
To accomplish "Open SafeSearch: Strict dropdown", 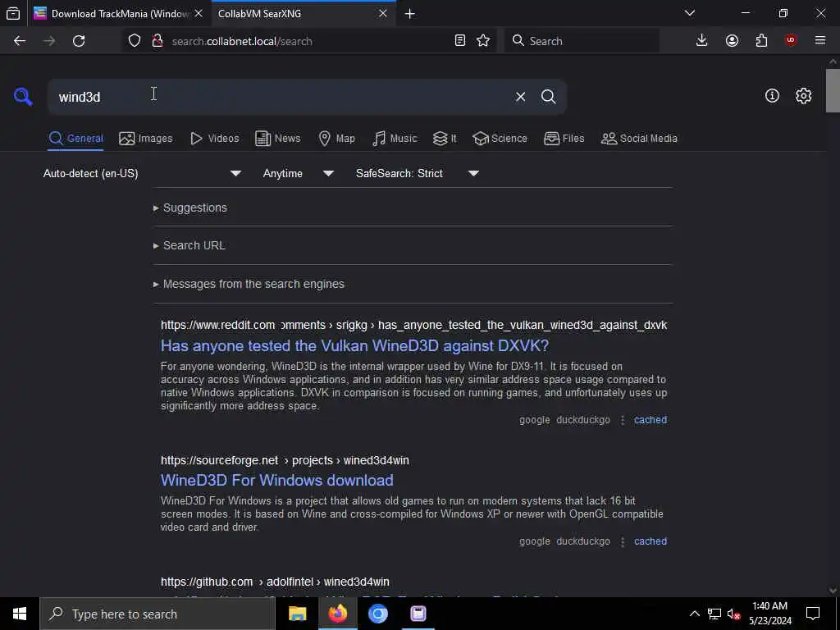I will click(x=417, y=174).
